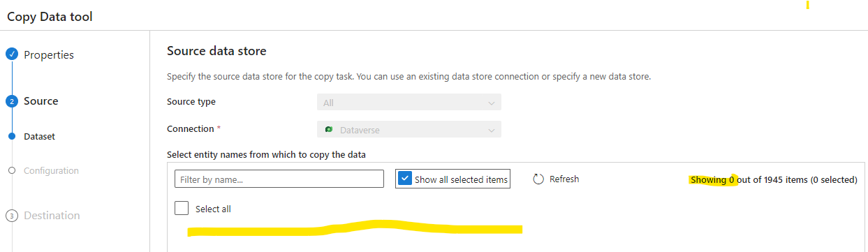868x252 pixels.
Task: Click the Dataverse connection icon
Action: pos(329,130)
